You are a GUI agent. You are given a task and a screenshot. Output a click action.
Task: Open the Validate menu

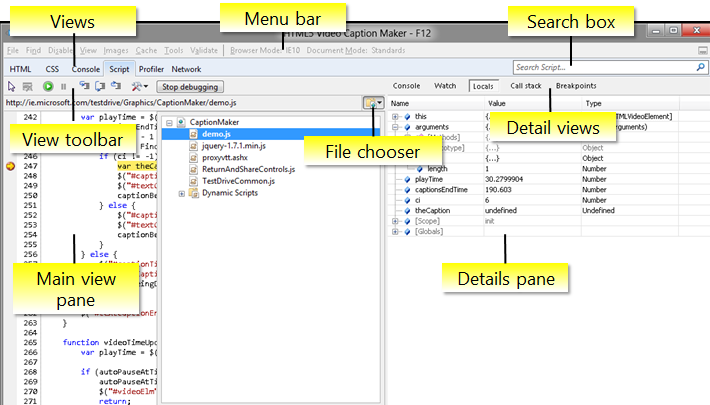[x=204, y=50]
